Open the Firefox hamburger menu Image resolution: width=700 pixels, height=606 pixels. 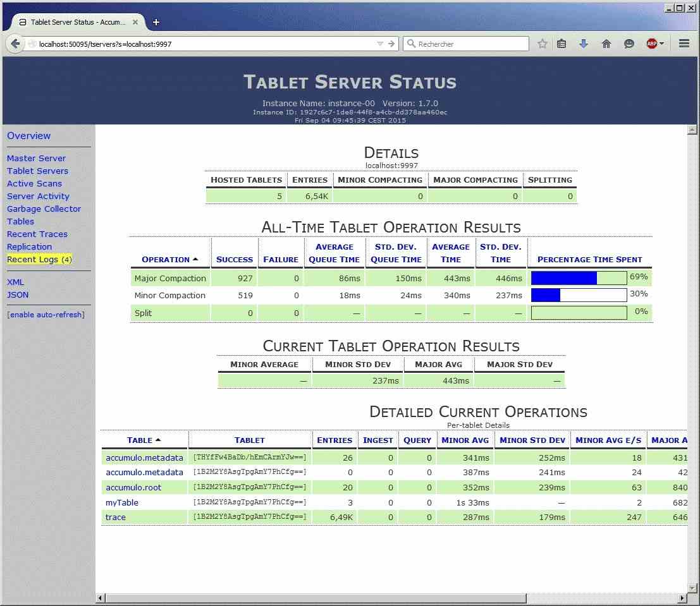click(x=684, y=44)
